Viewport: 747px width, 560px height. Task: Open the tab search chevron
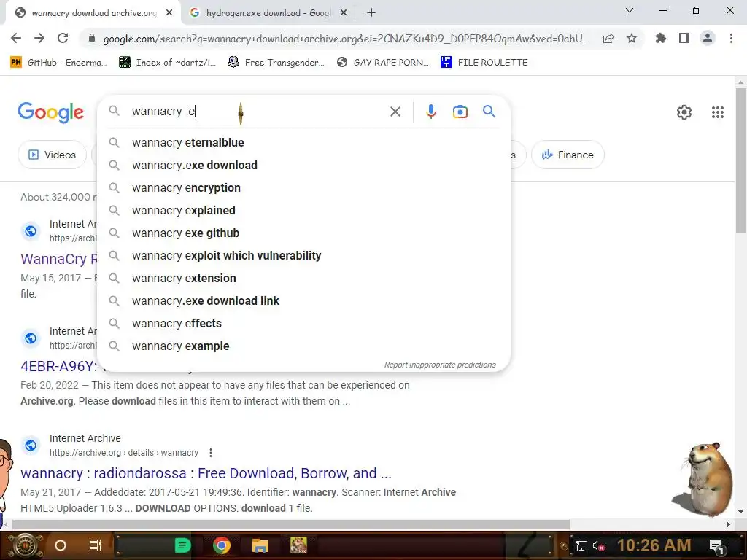pos(630,10)
